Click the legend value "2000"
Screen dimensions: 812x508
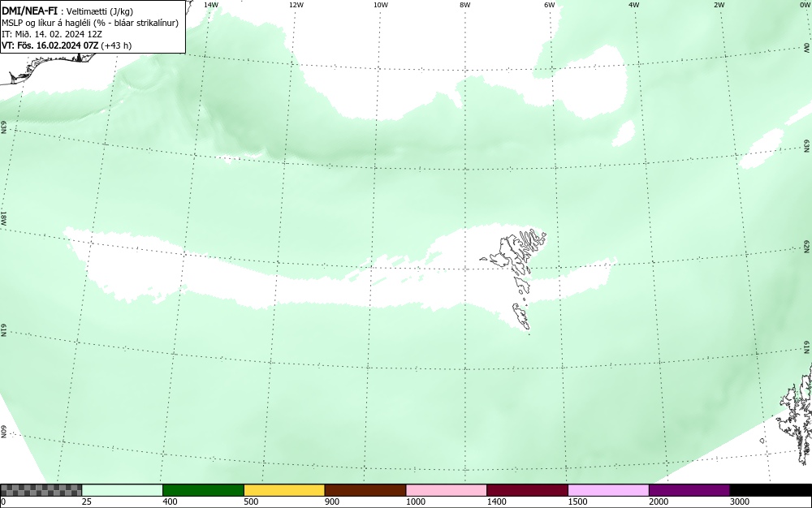pos(659,502)
